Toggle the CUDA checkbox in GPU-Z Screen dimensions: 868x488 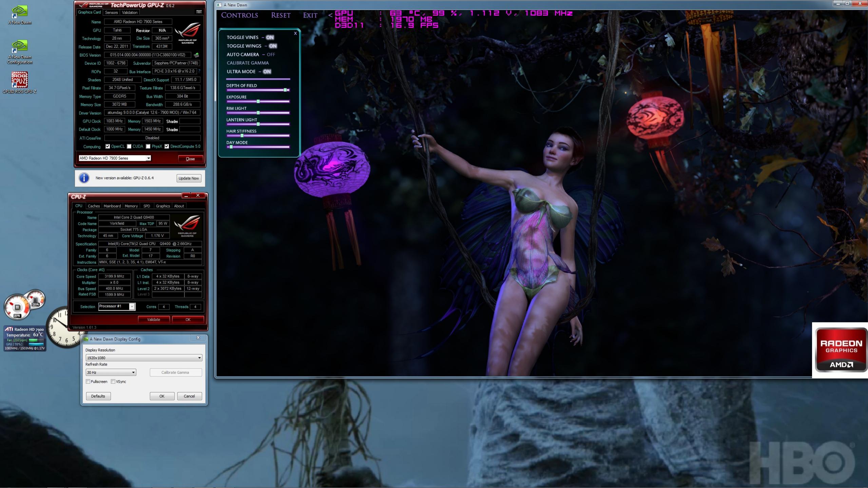point(129,147)
